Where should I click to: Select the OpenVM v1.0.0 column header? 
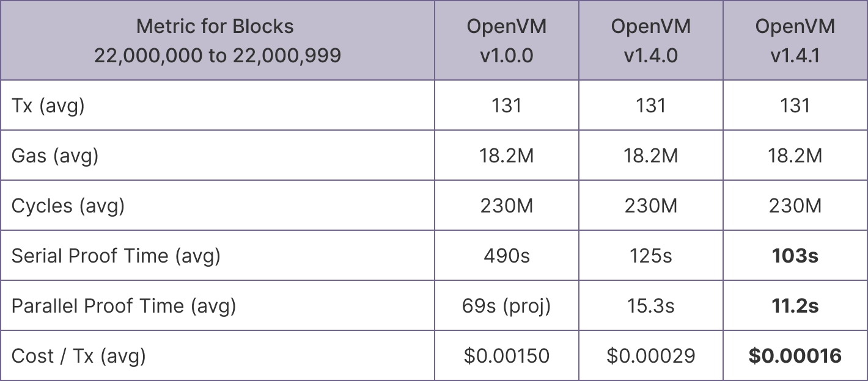(506, 41)
